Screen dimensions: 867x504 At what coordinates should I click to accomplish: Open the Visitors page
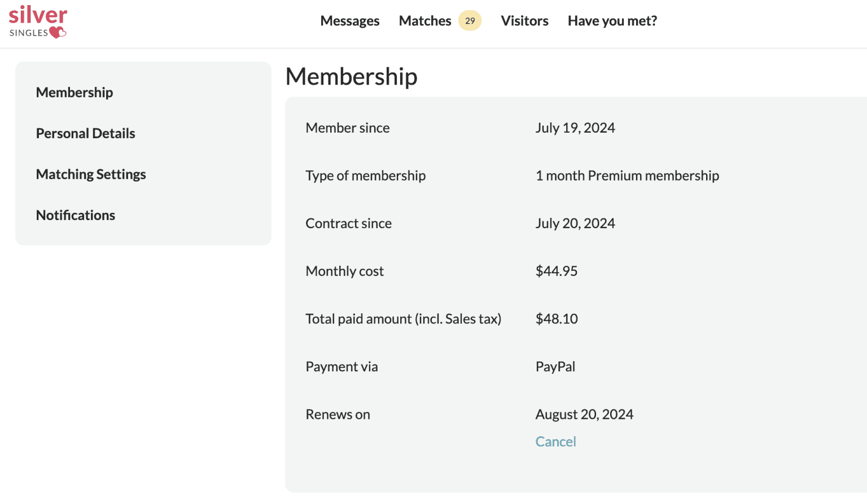pyautogui.click(x=524, y=21)
